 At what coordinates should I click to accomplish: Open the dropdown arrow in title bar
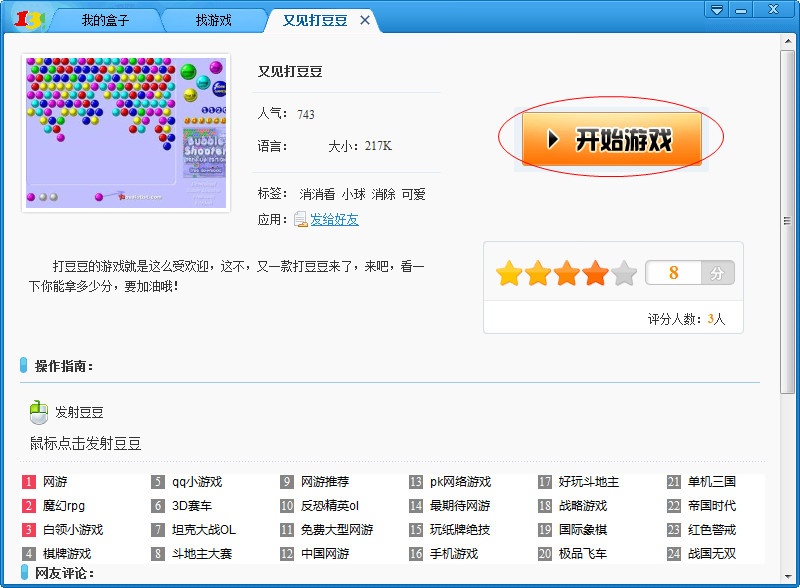[x=714, y=9]
